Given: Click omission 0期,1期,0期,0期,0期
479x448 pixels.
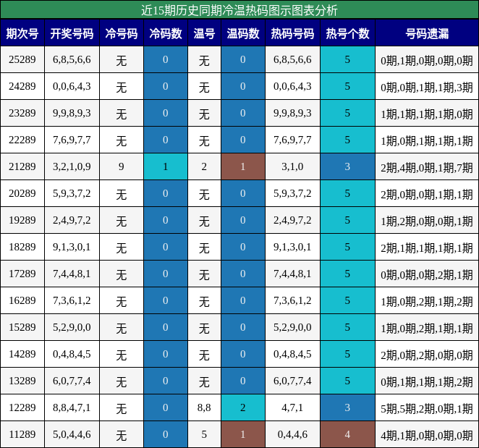Looking at the screenshot, I should point(427,61).
